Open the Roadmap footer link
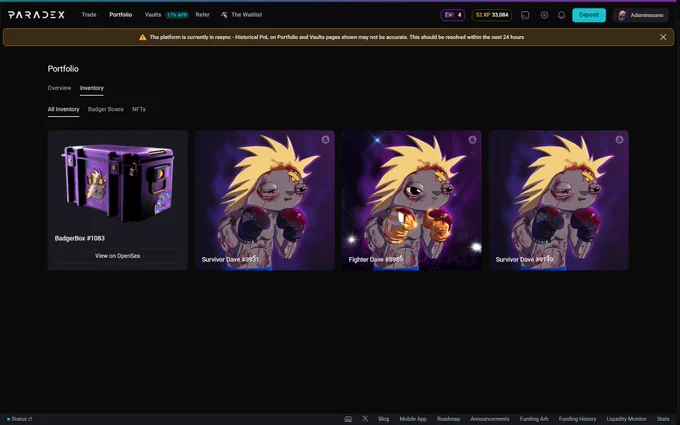680x425 pixels. coord(448,419)
